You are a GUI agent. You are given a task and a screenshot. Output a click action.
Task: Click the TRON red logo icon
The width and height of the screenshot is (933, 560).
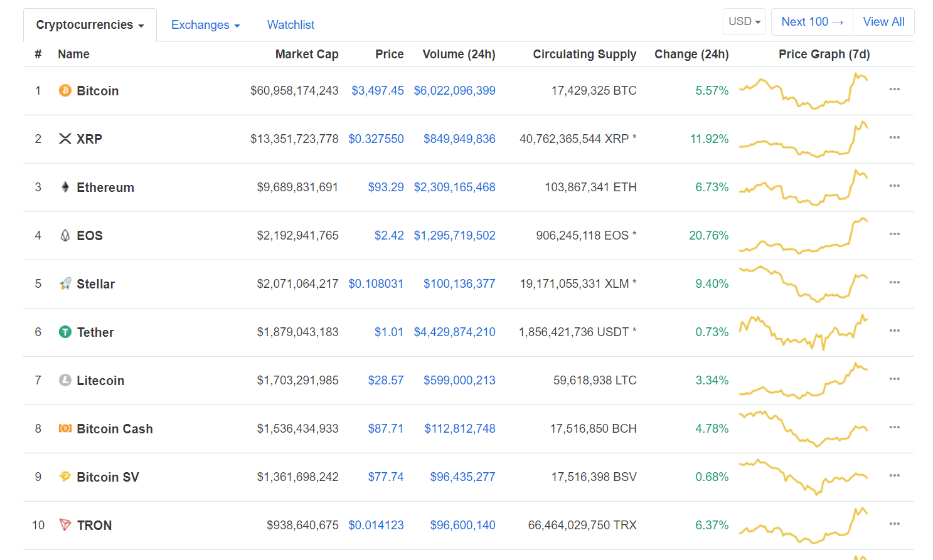(x=65, y=525)
